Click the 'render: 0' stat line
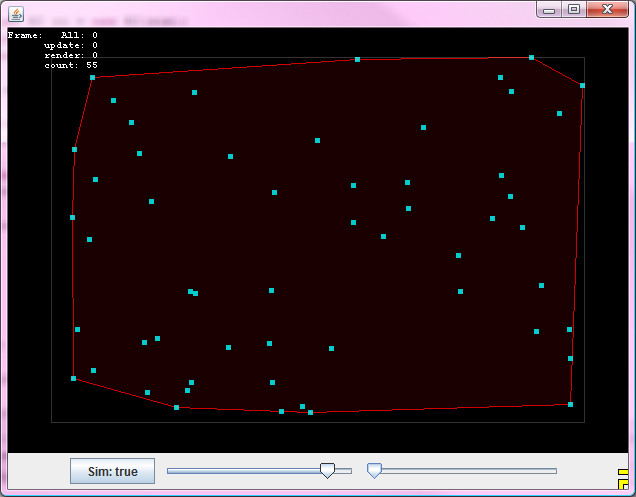 71,55
